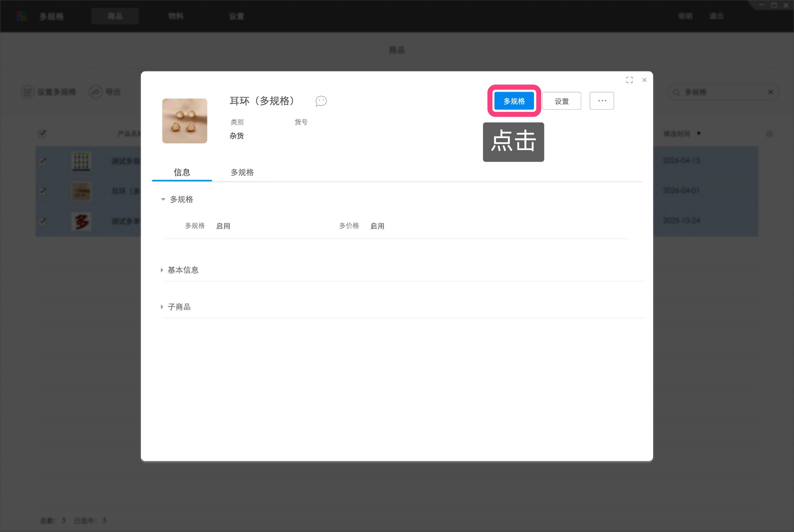Expand the 基本信息 section
This screenshot has width=794, height=532.
click(162, 270)
